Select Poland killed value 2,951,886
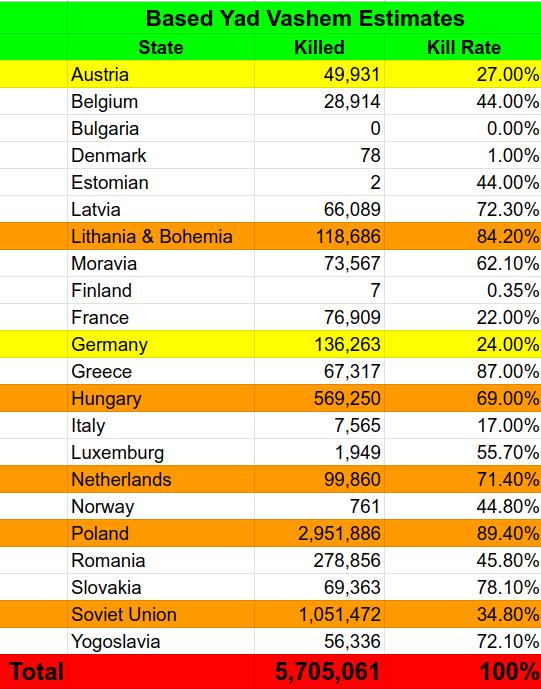This screenshot has height=689, width=541. tap(320, 533)
